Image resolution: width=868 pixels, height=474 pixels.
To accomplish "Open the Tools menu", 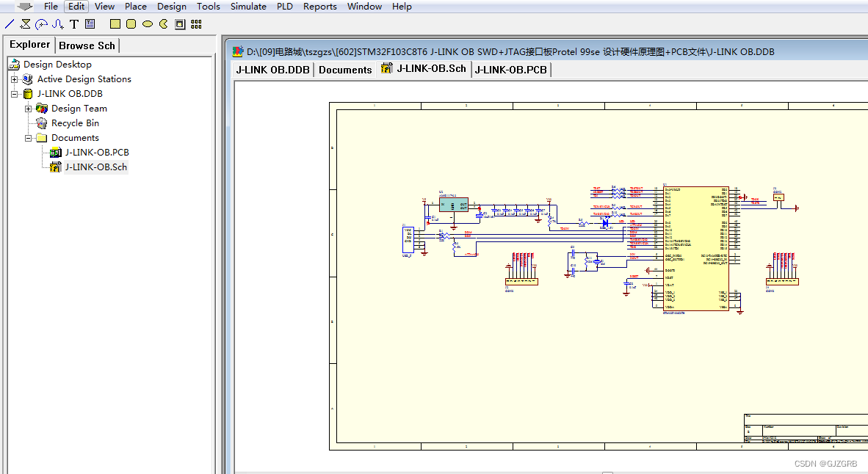I will [208, 7].
